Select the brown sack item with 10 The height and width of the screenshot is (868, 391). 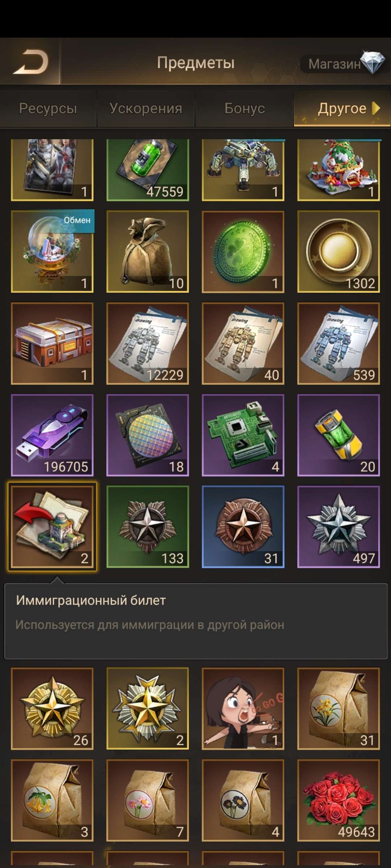(148, 252)
